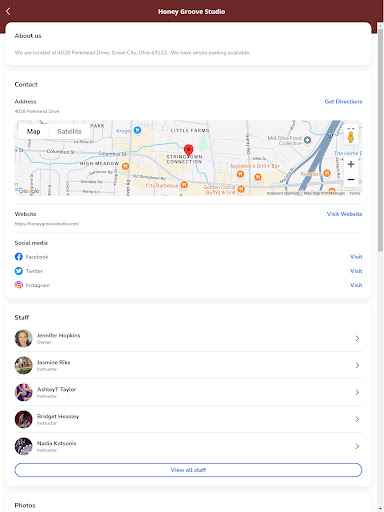Click the AshleyT Taylor name text
Screen dimensions: 384x512
point(56,389)
